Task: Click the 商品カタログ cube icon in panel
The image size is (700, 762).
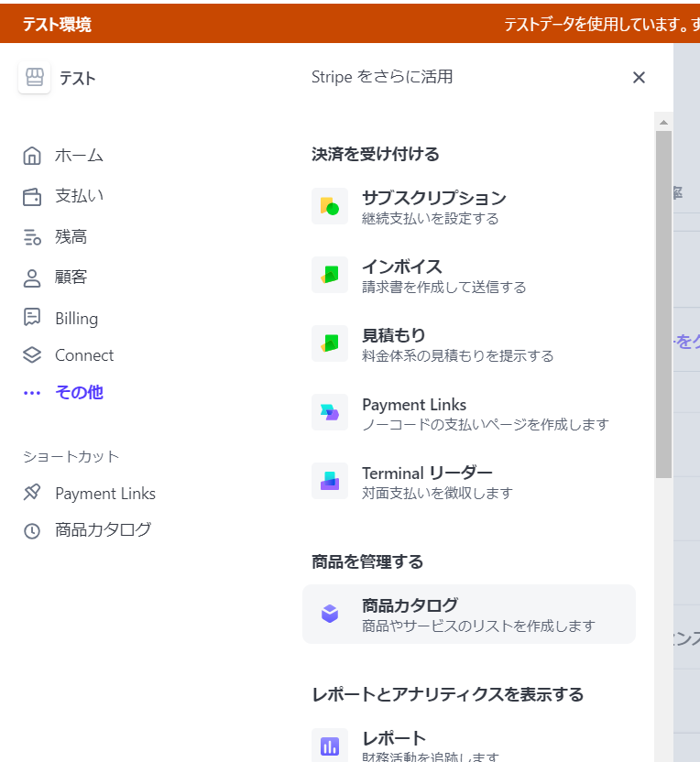Action: pyautogui.click(x=330, y=614)
